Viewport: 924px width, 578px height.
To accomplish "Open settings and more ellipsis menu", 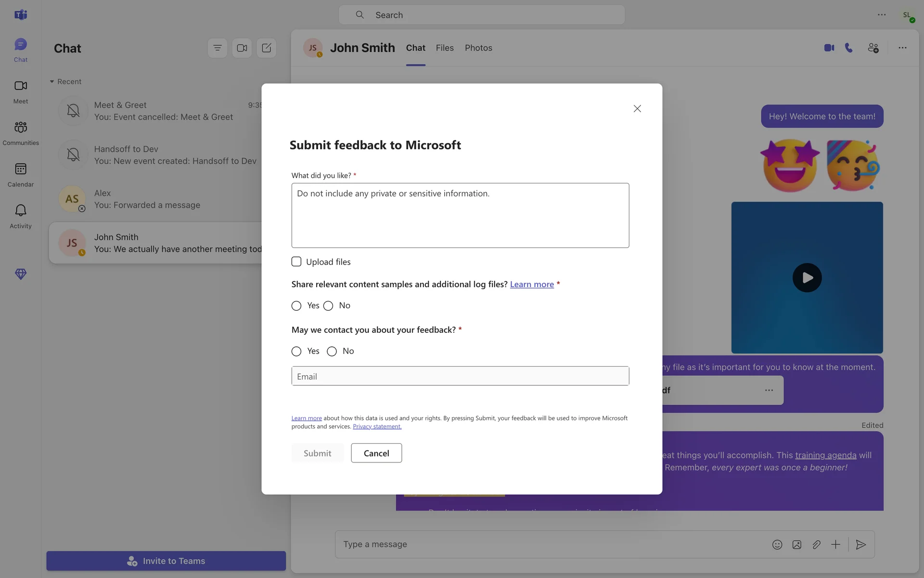I will click(881, 15).
